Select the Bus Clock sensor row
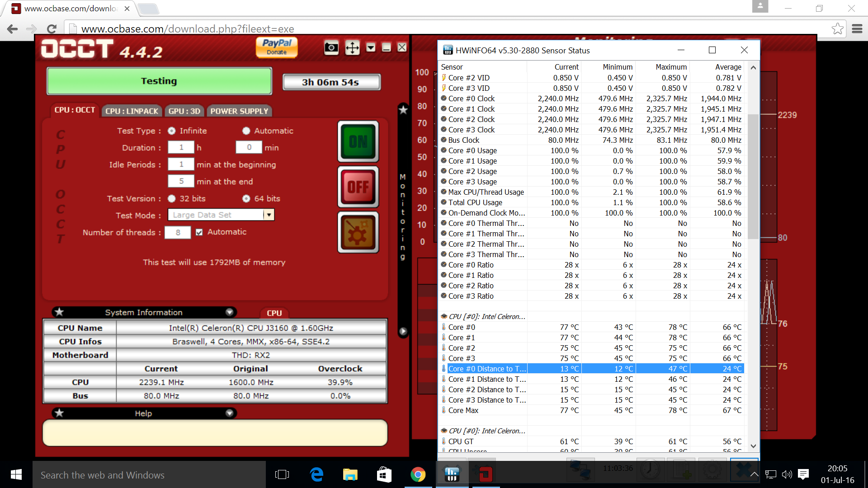The image size is (868, 488). click(592, 140)
